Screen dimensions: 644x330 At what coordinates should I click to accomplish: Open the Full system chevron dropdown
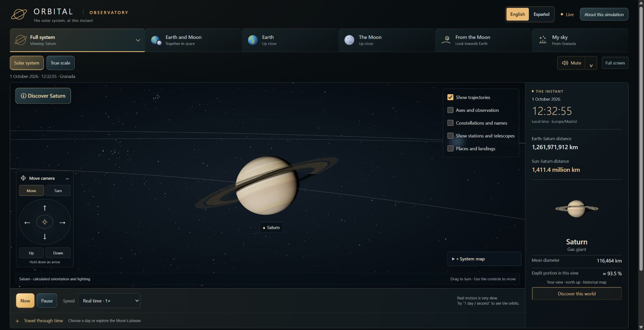pyautogui.click(x=138, y=40)
